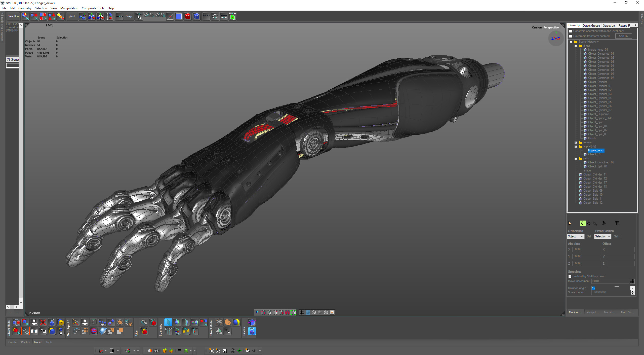Image resolution: width=644 pixels, height=355 pixels.
Task: Select the pivot tool in the toolbar
Action: pos(72,16)
